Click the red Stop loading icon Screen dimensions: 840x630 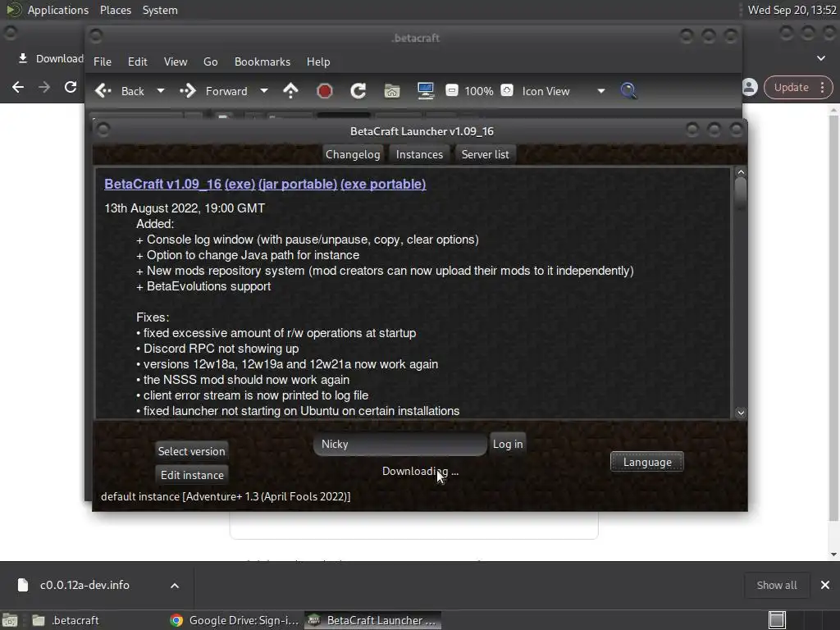pos(325,91)
